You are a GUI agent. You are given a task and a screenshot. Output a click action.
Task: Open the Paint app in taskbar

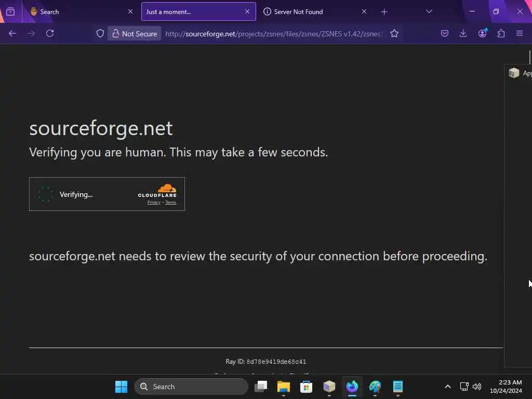coord(375,387)
